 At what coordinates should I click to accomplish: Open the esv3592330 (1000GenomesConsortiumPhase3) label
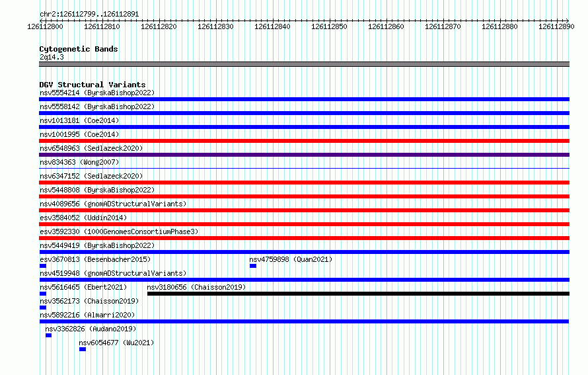coord(119,231)
